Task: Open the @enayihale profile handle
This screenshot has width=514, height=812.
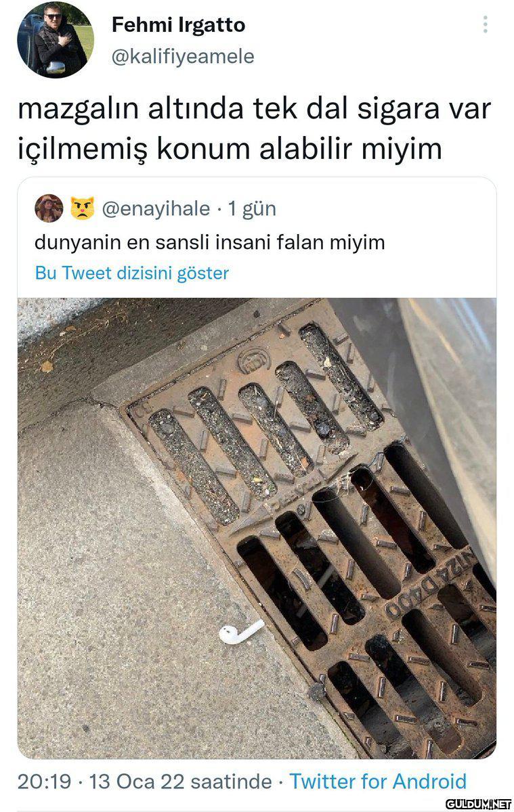Action: click(x=156, y=209)
